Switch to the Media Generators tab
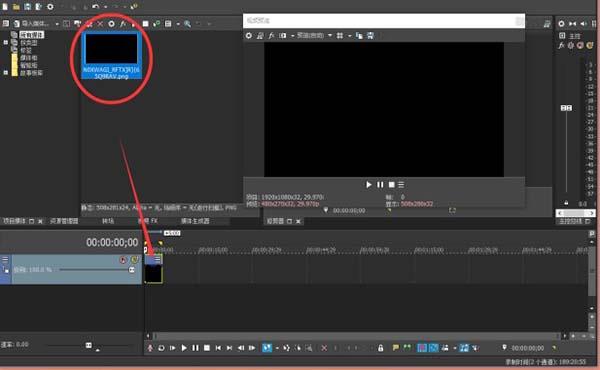Screen dimensions: 600x370 click(195, 221)
